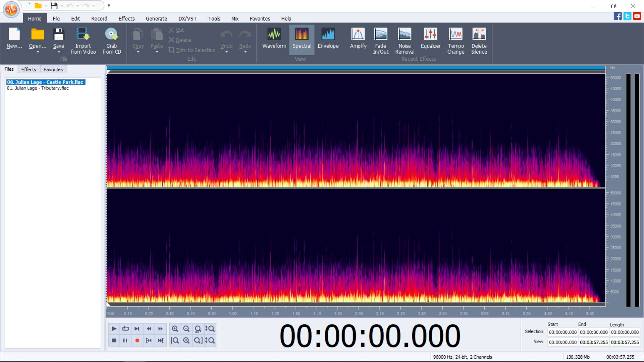644x362 pixels.
Task: Expand the Redo dropdown arrow in ribbon
Action: pyautogui.click(x=245, y=52)
